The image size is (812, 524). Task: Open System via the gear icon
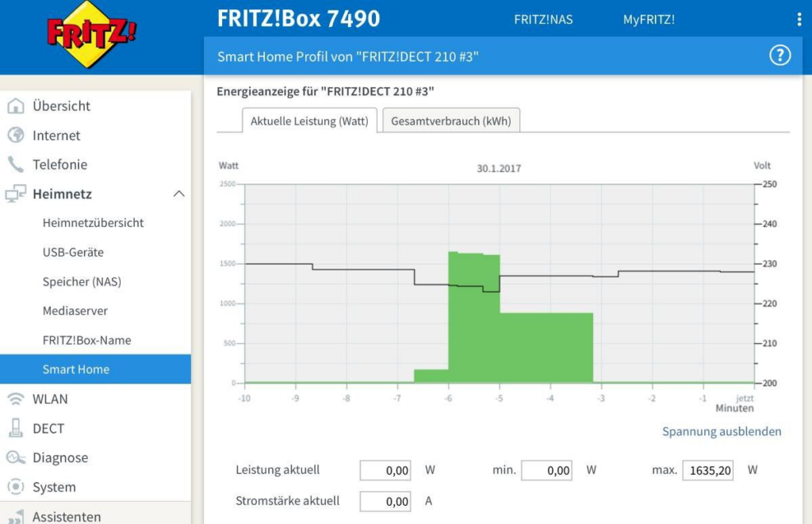(x=15, y=487)
